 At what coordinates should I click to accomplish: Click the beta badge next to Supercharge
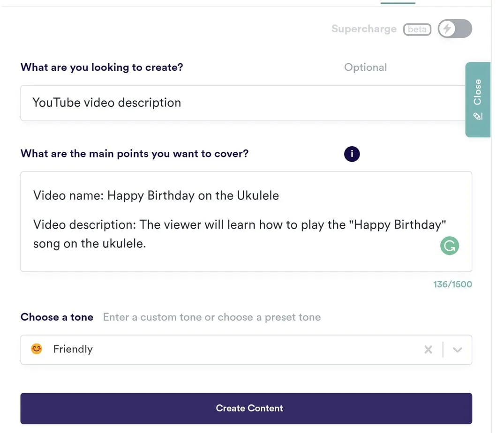coord(417,29)
